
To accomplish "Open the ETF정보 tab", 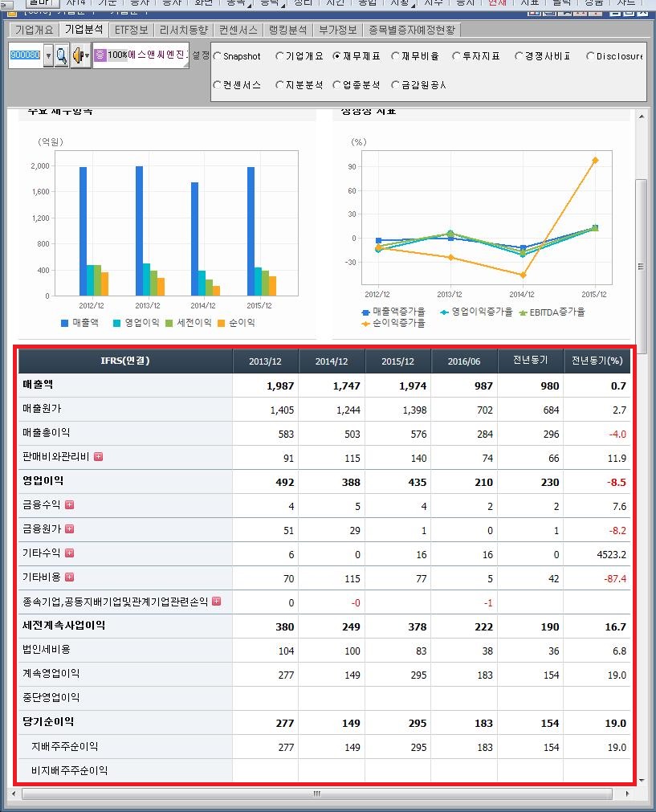I will (x=131, y=30).
